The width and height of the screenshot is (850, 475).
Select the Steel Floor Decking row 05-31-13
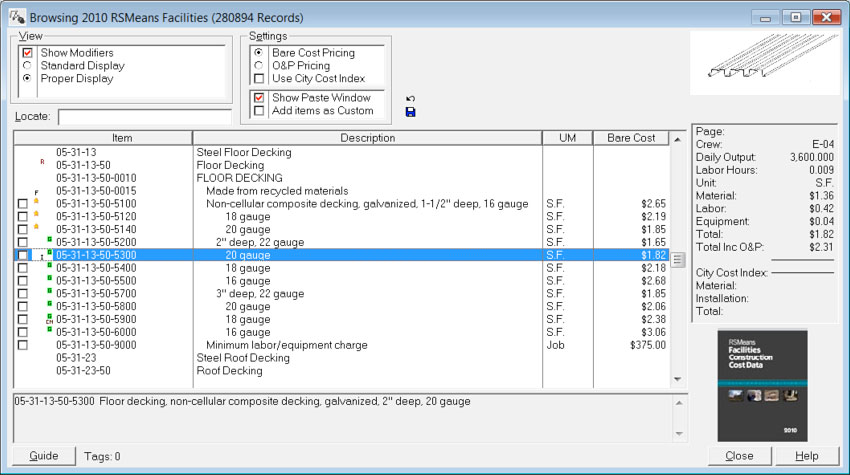click(342, 152)
